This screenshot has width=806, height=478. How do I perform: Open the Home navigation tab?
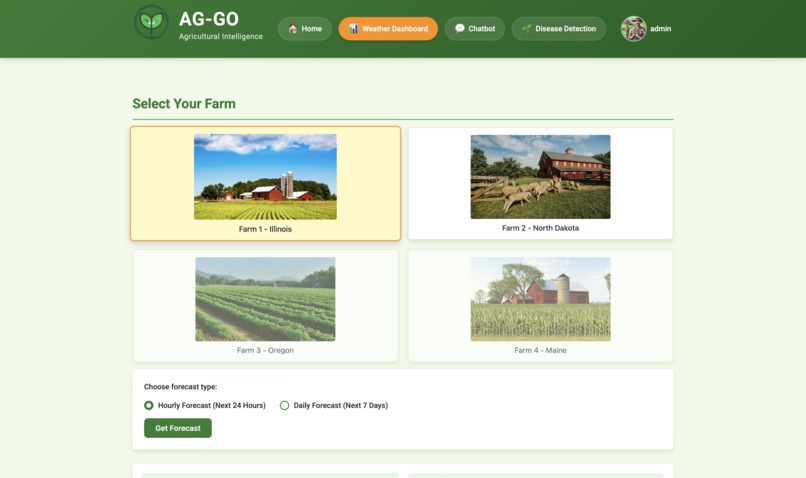[x=305, y=29]
